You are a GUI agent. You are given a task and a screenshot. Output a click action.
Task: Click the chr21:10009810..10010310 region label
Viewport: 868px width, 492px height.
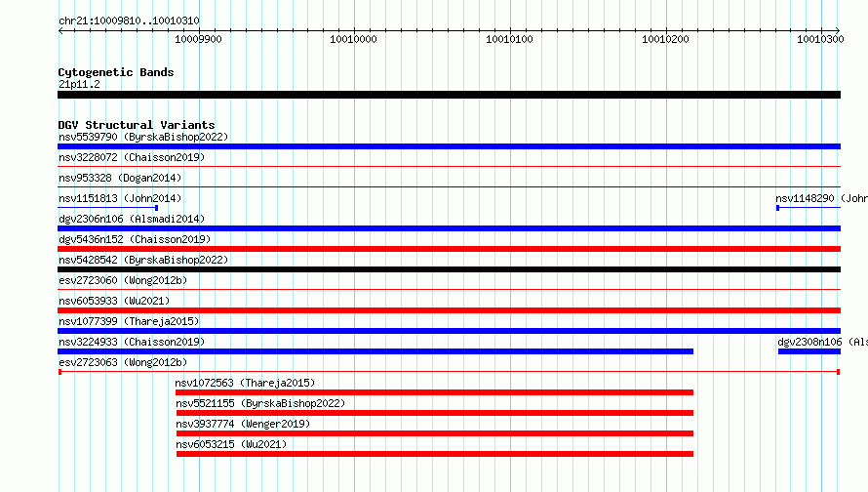point(129,21)
